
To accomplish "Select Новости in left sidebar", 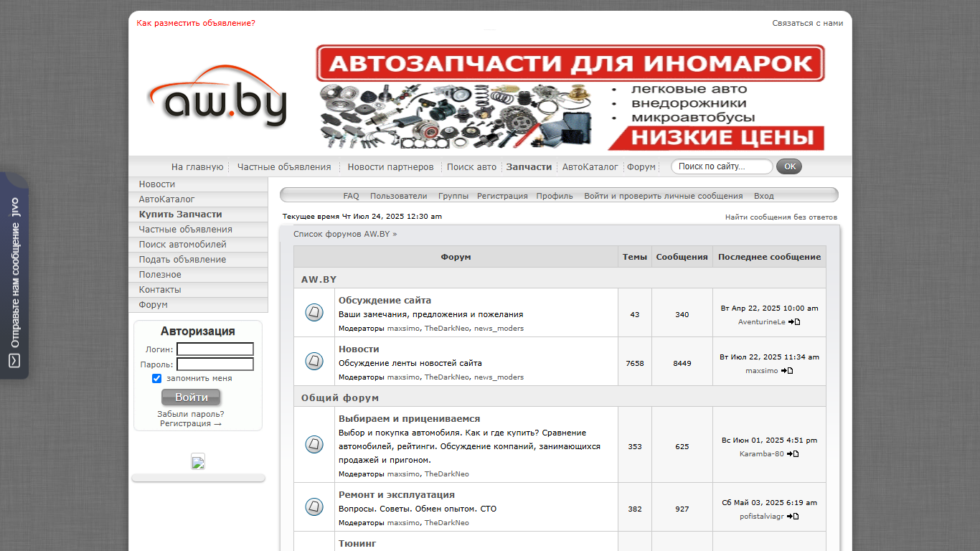I will (198, 184).
